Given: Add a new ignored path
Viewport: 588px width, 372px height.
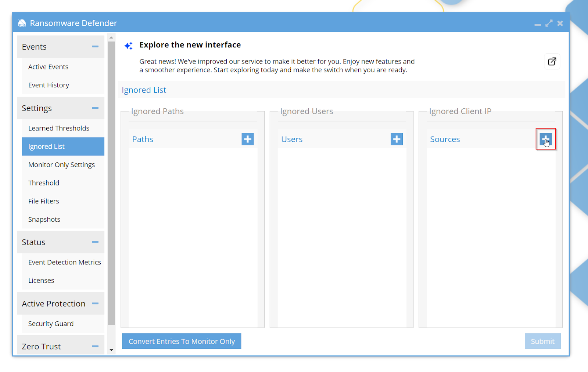Looking at the screenshot, I should pos(248,139).
